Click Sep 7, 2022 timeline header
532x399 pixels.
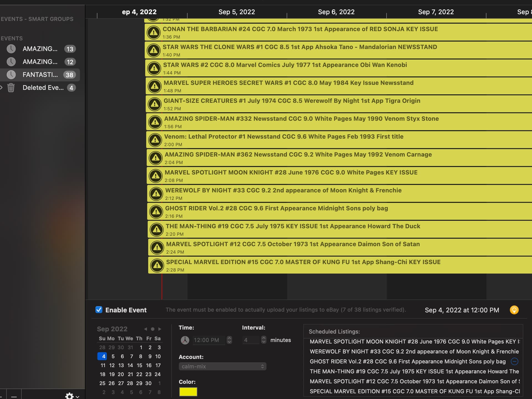click(436, 12)
